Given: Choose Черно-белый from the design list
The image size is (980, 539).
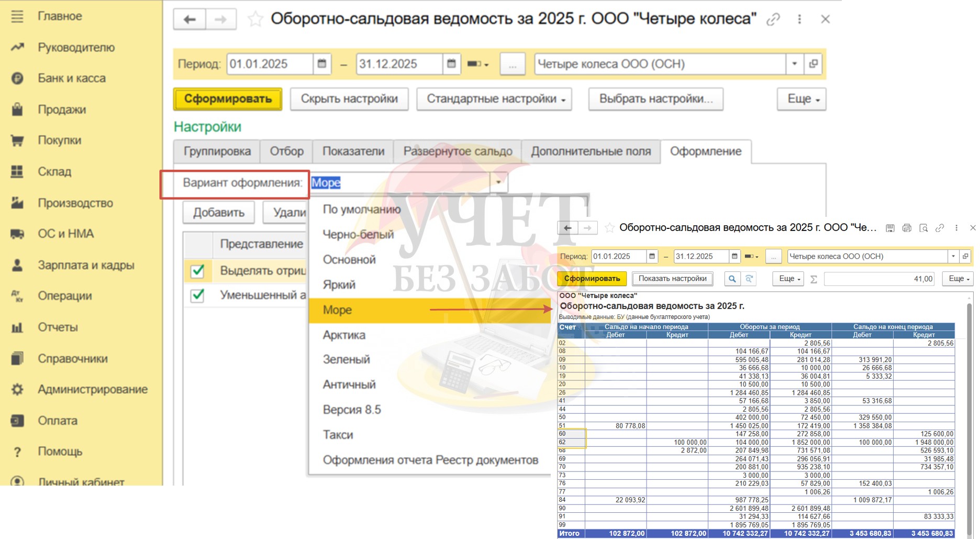Looking at the screenshot, I should click(429, 235).
